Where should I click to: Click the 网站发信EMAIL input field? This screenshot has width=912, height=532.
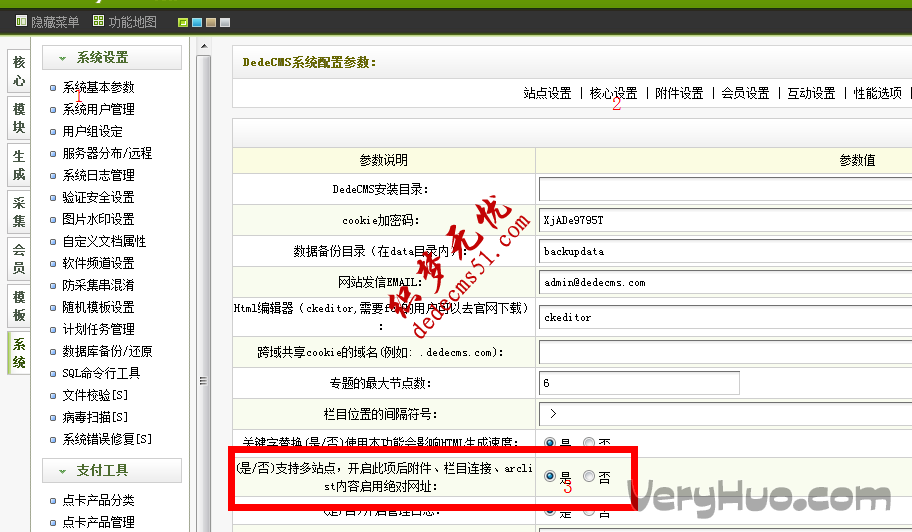[x=725, y=283]
